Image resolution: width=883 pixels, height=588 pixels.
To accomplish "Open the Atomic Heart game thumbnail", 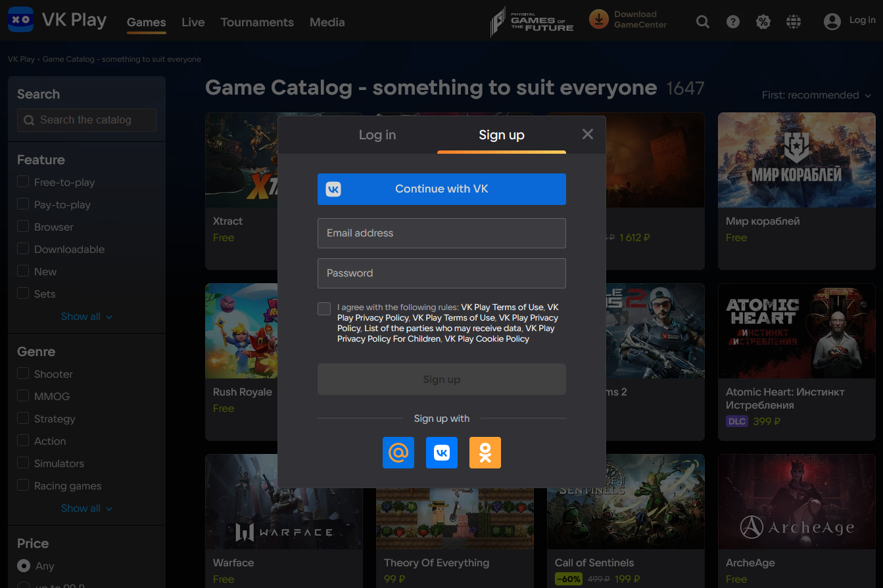I will pos(796,331).
